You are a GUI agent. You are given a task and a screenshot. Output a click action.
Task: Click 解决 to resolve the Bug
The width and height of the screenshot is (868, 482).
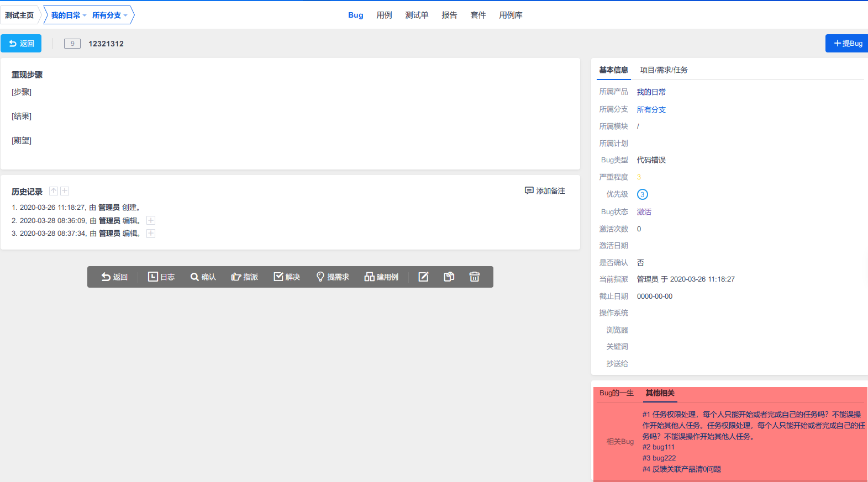(x=287, y=277)
